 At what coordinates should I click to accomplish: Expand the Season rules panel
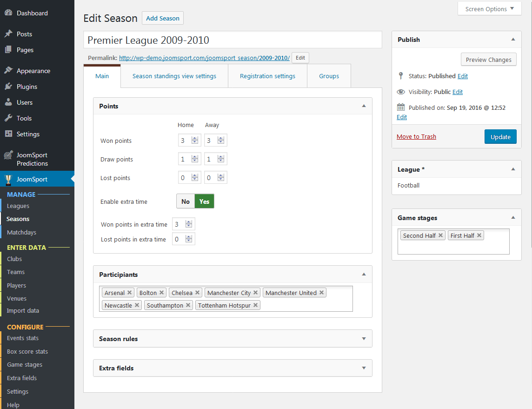tap(364, 339)
